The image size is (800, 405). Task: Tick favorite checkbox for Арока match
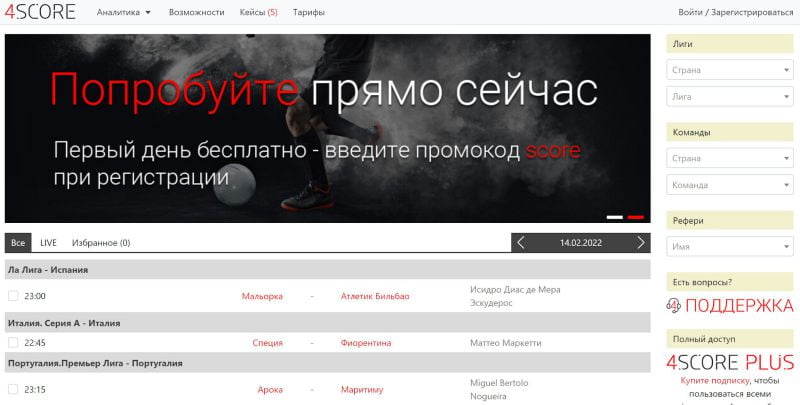(x=13, y=389)
